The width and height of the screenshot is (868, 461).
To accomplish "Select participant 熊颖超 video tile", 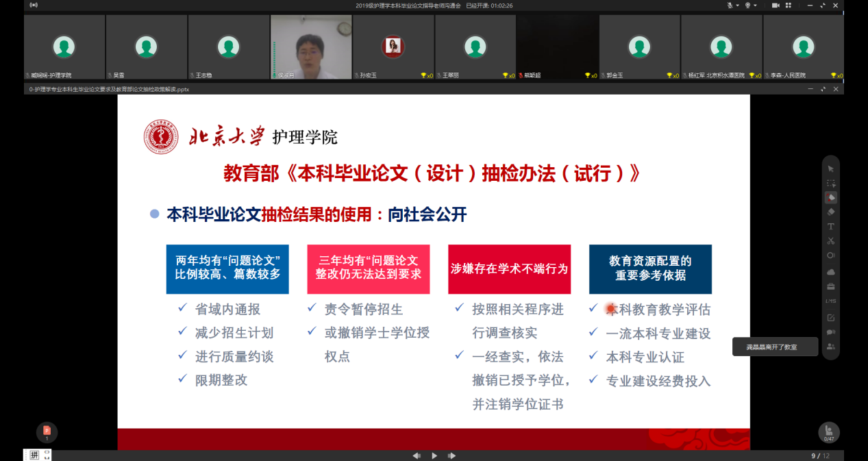I will pos(557,47).
